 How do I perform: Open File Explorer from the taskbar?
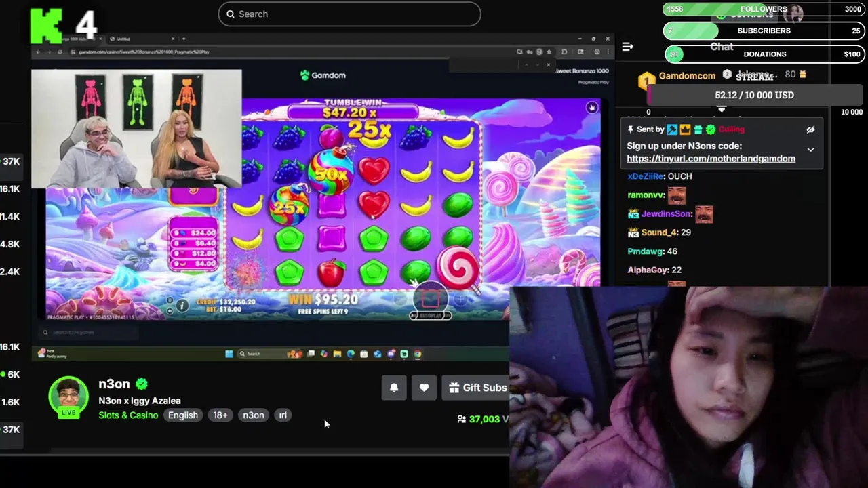tap(337, 354)
